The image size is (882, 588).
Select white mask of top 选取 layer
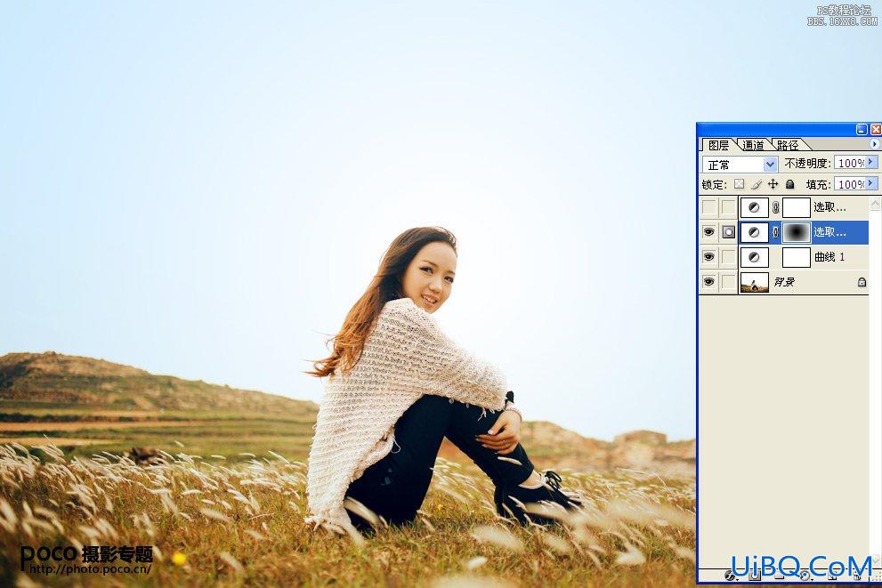797,207
